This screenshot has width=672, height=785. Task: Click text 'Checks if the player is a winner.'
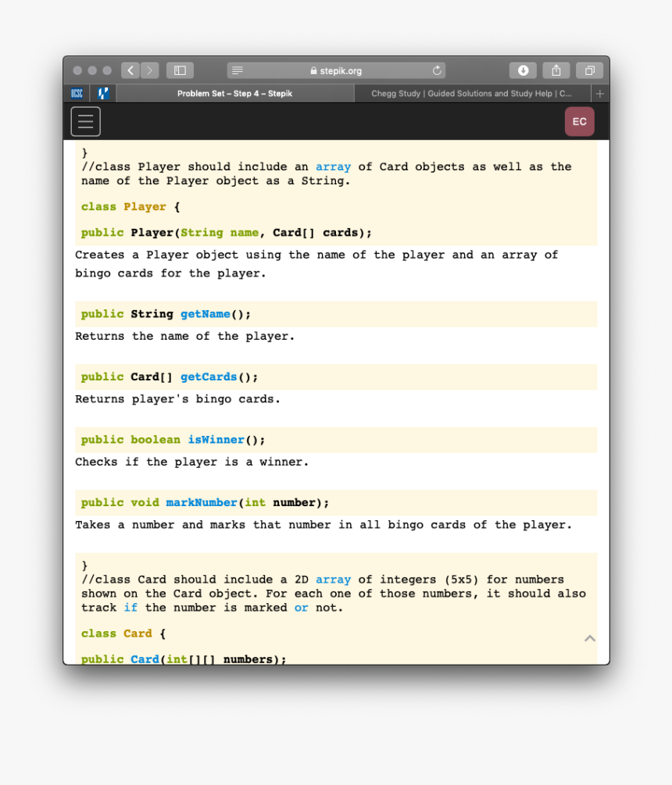tap(191, 462)
